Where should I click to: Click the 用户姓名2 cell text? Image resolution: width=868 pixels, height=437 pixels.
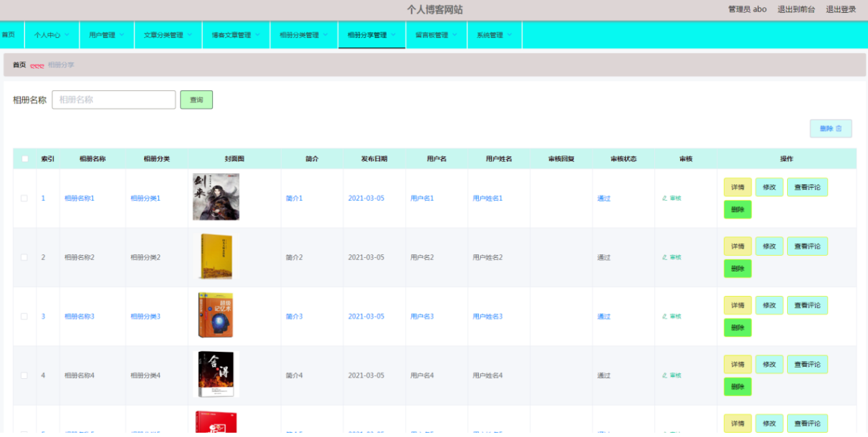click(x=487, y=257)
